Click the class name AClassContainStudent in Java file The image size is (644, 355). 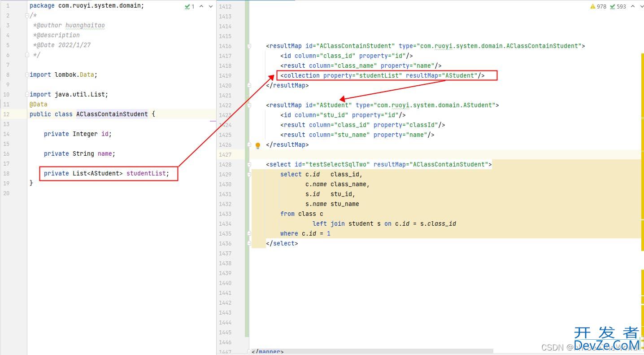pos(112,114)
